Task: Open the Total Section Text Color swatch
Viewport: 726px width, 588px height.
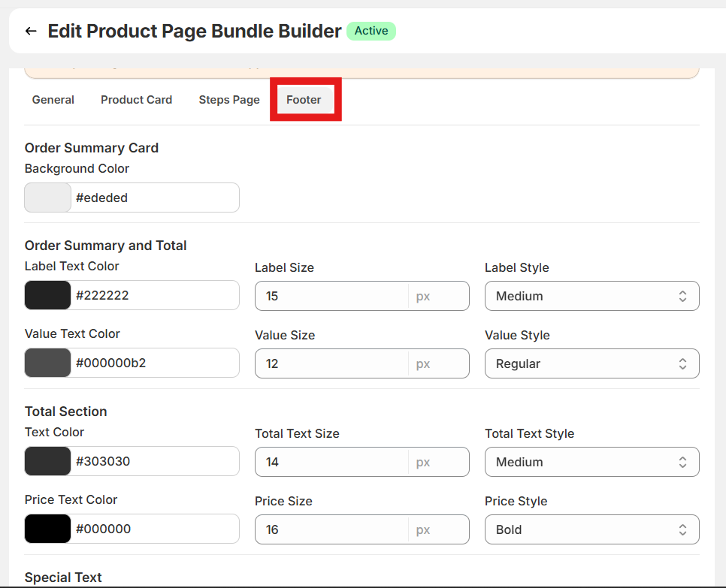Action: (48, 462)
